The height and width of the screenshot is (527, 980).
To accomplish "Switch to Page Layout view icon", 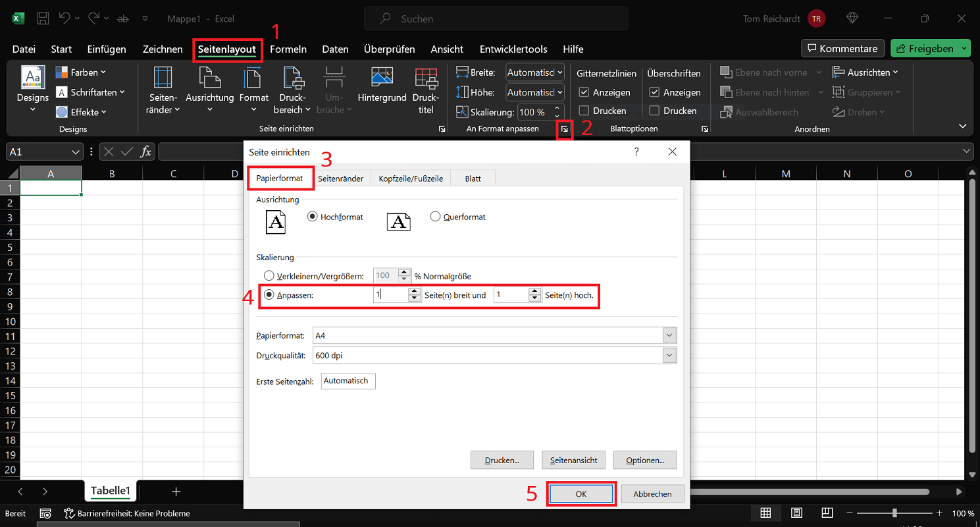I will click(797, 513).
